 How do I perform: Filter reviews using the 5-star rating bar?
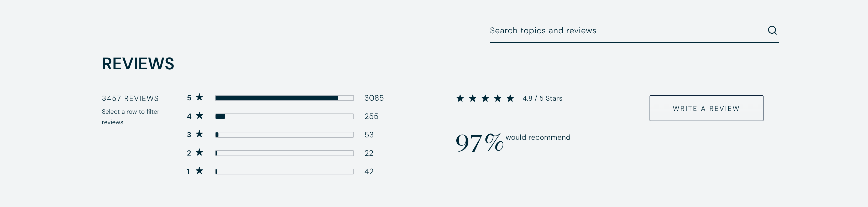click(x=284, y=98)
